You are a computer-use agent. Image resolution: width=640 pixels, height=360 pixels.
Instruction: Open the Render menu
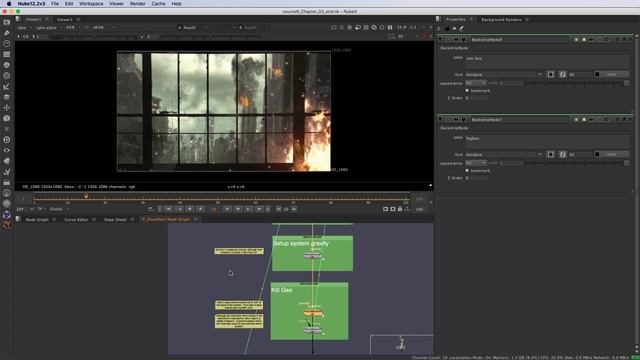138,4
